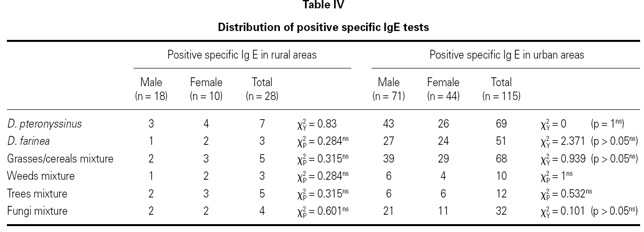
Task: Click the rural areas group header
Action: (x=242, y=55)
